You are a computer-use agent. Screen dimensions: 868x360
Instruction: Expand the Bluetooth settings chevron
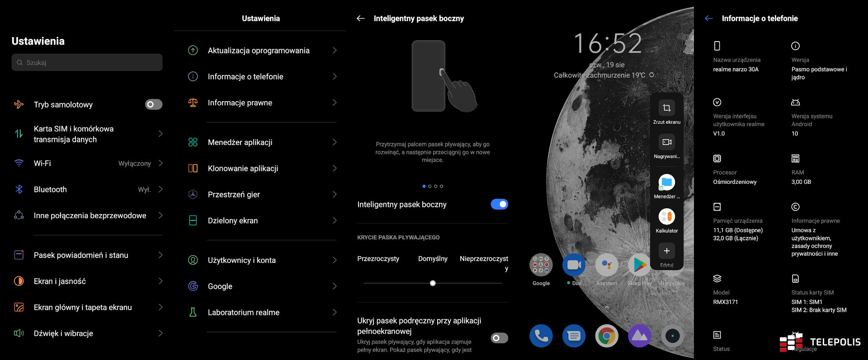pyautogui.click(x=160, y=190)
